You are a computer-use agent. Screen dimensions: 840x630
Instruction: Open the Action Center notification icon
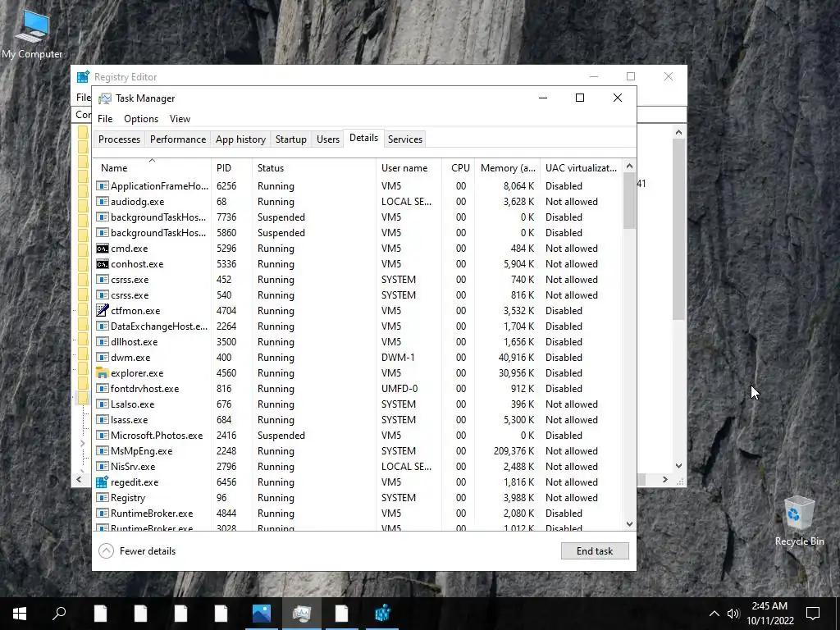(813, 614)
